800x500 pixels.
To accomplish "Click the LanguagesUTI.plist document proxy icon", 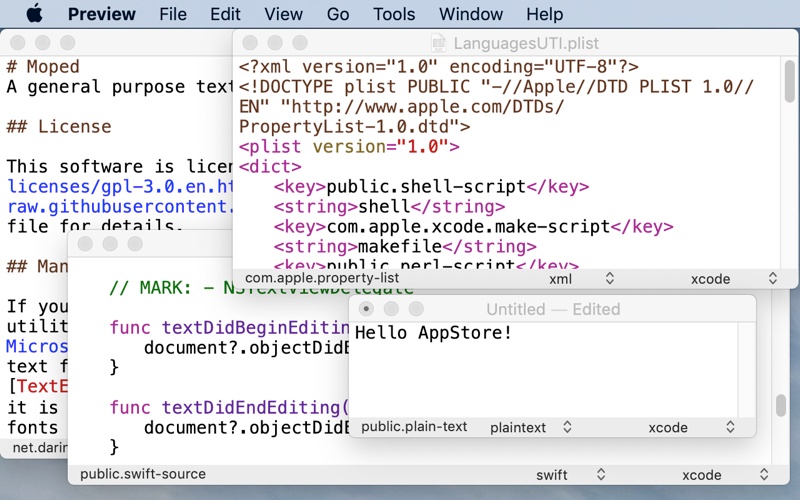I will (438, 43).
